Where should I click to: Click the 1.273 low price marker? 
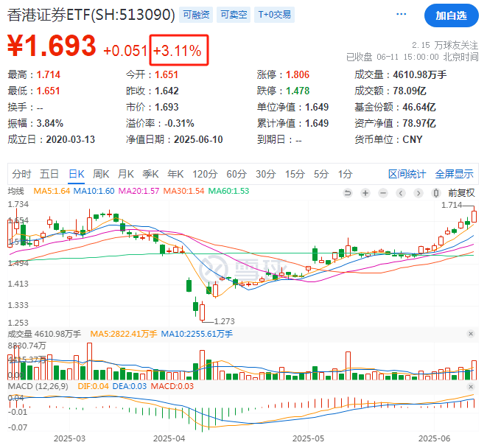point(224,321)
